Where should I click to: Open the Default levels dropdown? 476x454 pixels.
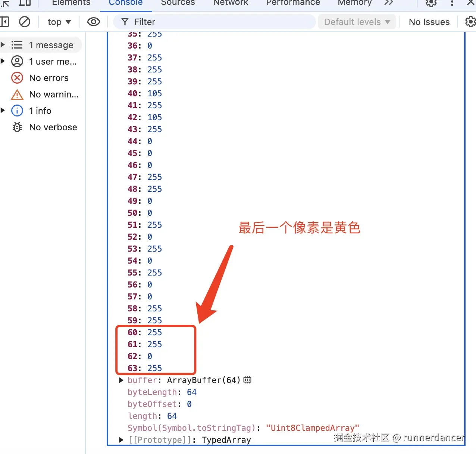point(357,22)
